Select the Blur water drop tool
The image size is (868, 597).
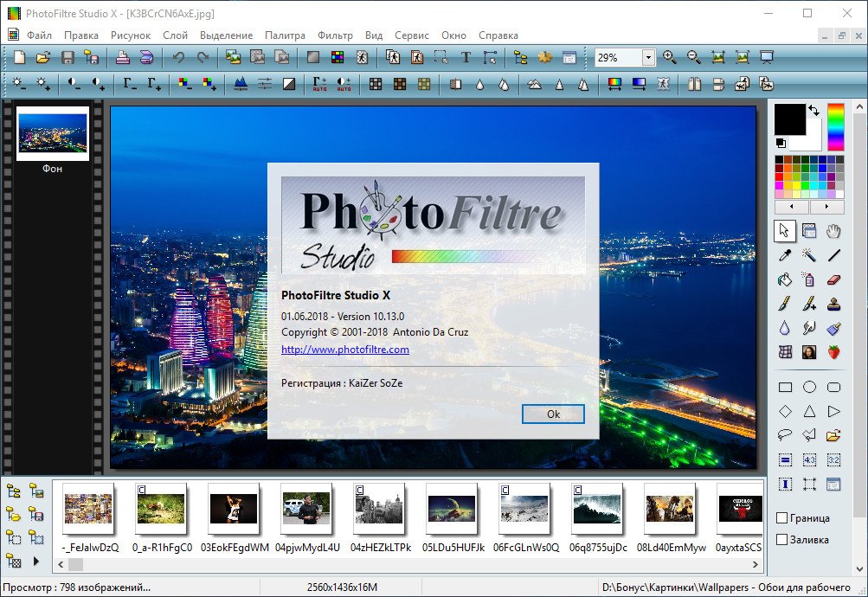click(785, 328)
